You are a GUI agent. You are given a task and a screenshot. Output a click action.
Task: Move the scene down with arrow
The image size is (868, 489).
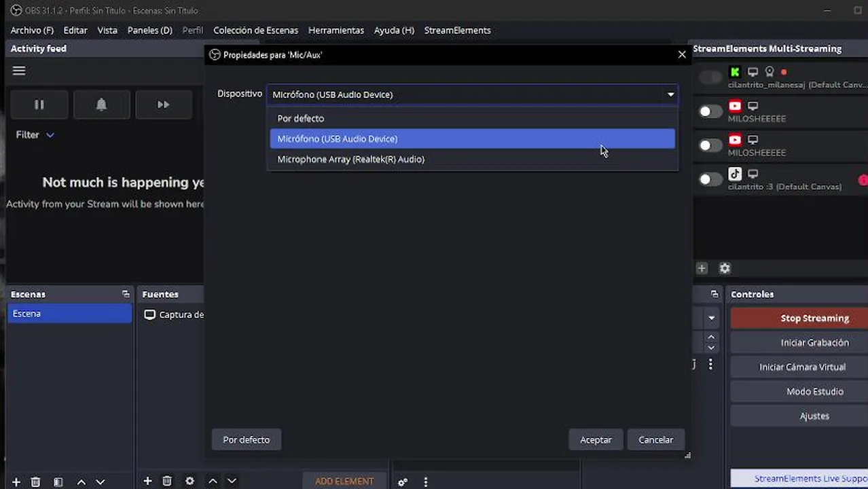pos(100,482)
